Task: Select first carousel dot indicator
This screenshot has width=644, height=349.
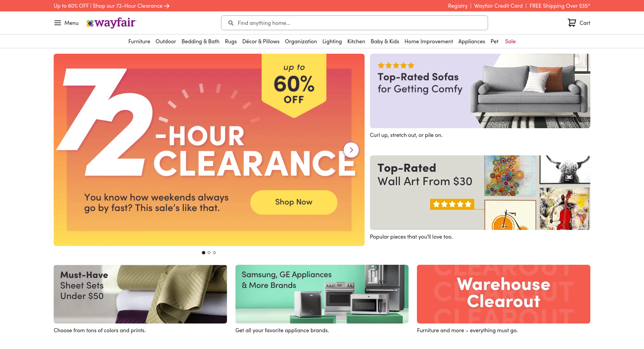Action: (204, 253)
